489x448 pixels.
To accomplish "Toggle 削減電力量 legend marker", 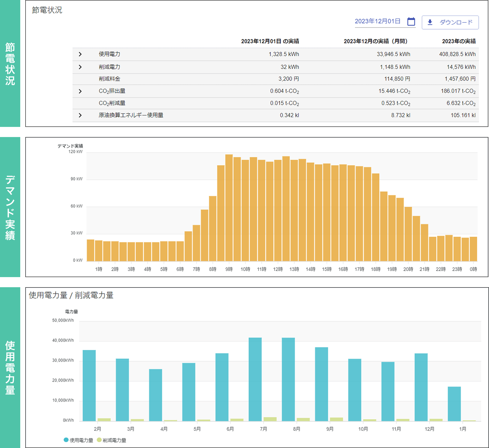I will point(99,440).
